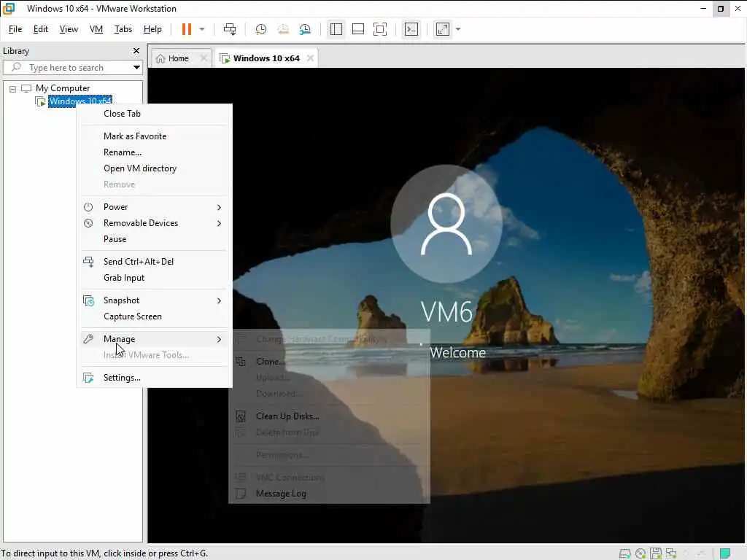
Task: Open the Library search dropdown arrow
Action: coord(136,68)
